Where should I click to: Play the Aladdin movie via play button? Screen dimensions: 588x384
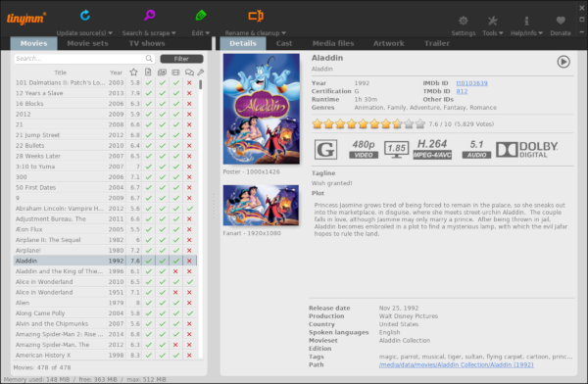563,62
